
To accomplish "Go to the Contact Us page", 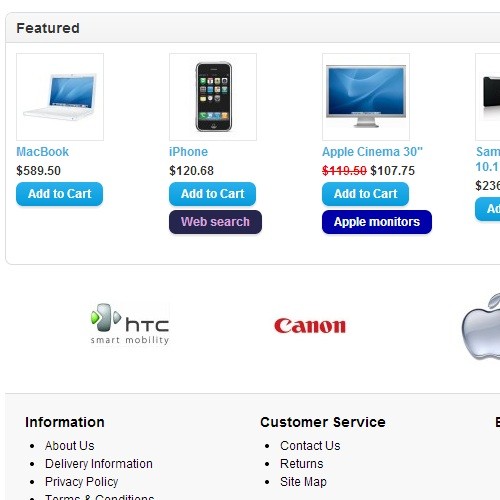I will 310,446.
